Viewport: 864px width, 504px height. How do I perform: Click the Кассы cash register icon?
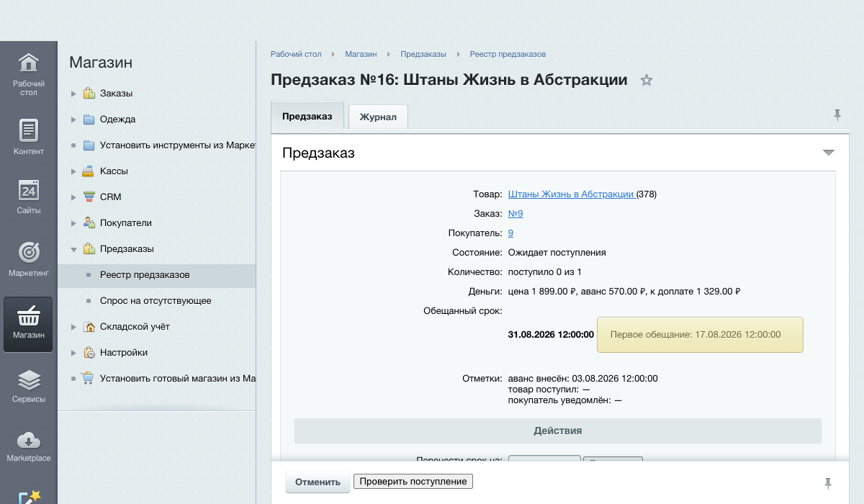pos(89,171)
